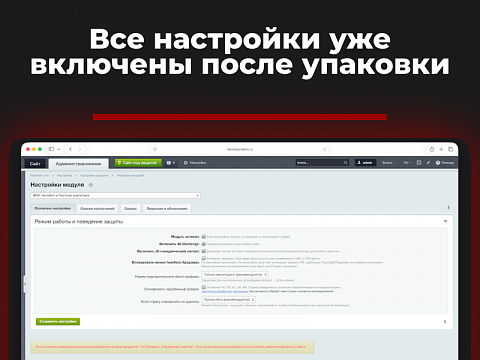Image resolution: width=480 pixels, height=360 pixels.
Task: Click the panel layout icon in top bar
Action: pos(419,163)
